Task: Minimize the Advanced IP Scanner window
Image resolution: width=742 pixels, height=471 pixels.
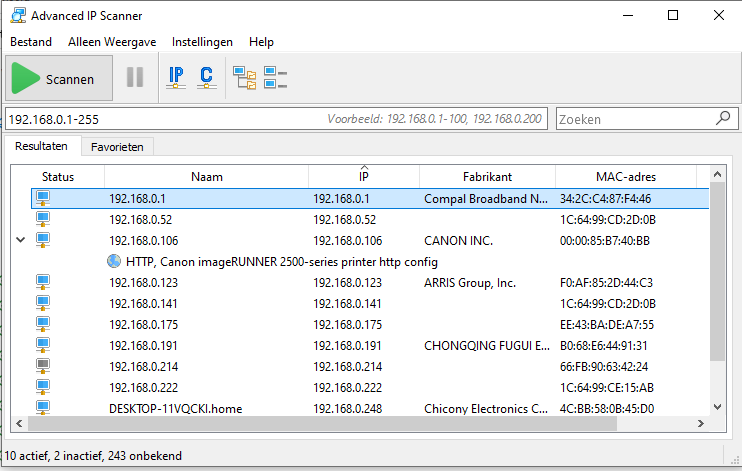Action: pos(628,15)
